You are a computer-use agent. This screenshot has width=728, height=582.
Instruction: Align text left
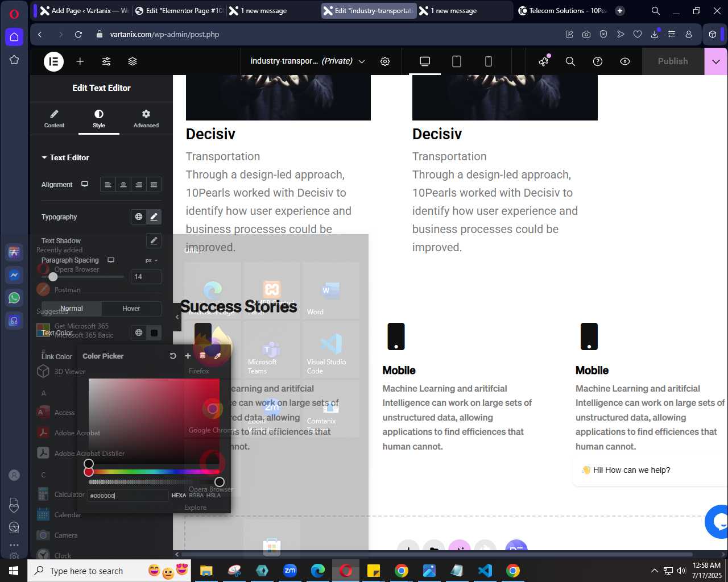click(x=108, y=184)
